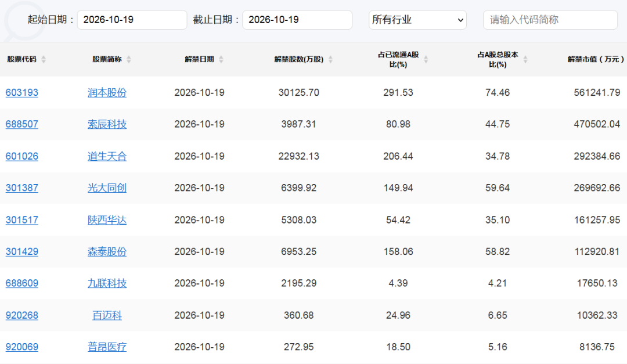
Task: Open the 所有行业 industry dropdown
Action: 417,20
